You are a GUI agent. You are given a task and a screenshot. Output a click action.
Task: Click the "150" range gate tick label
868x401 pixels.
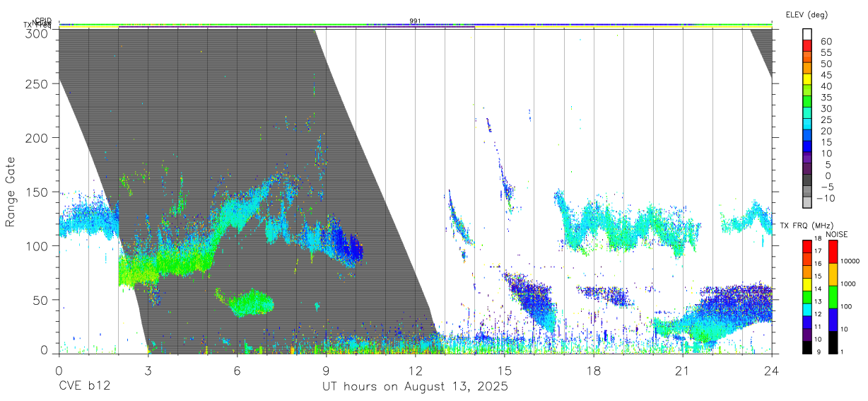(x=37, y=192)
